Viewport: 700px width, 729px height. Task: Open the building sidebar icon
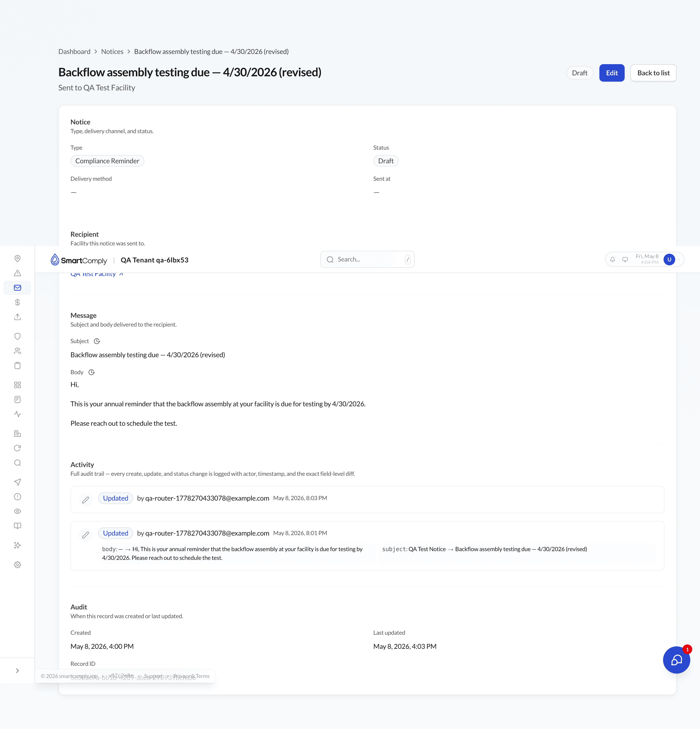tap(17, 434)
